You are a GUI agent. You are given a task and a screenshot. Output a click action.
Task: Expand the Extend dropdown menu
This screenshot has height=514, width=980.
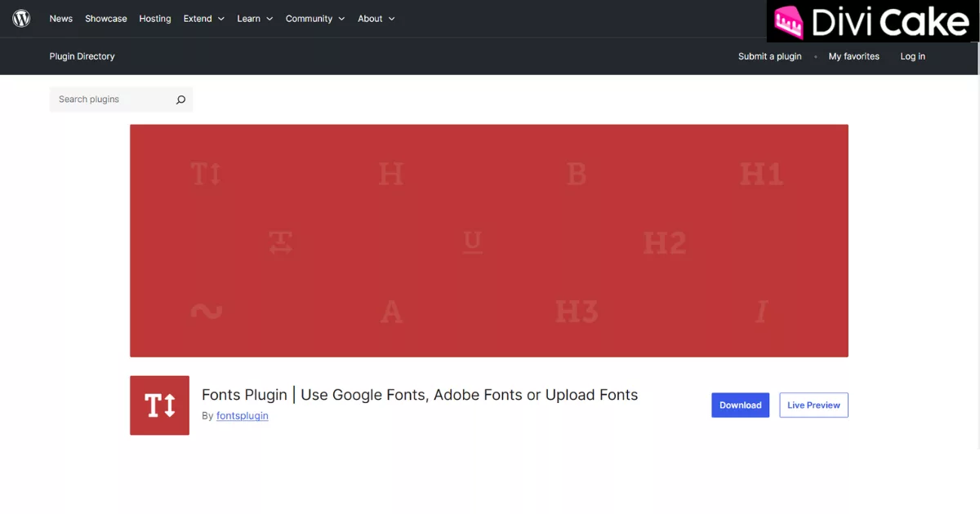click(x=204, y=19)
